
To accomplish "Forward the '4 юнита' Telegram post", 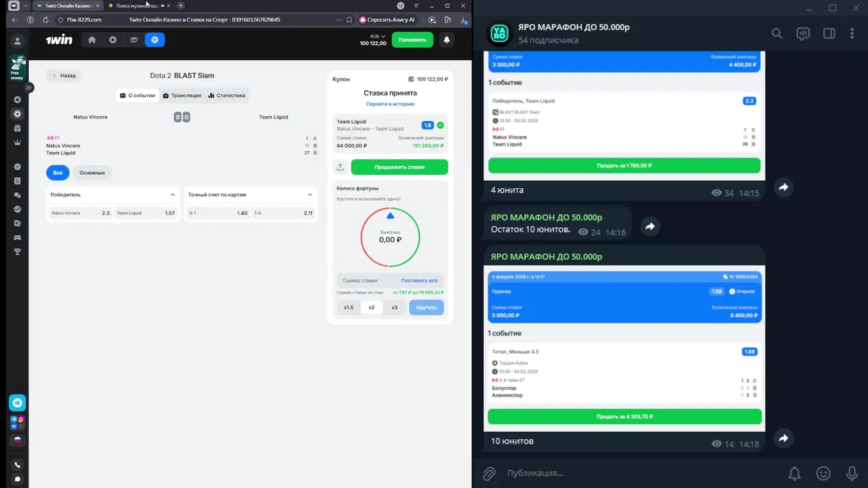I will tap(784, 188).
